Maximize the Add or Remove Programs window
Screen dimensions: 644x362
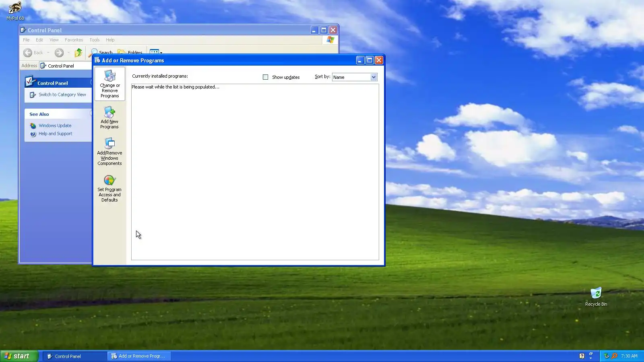tap(369, 60)
